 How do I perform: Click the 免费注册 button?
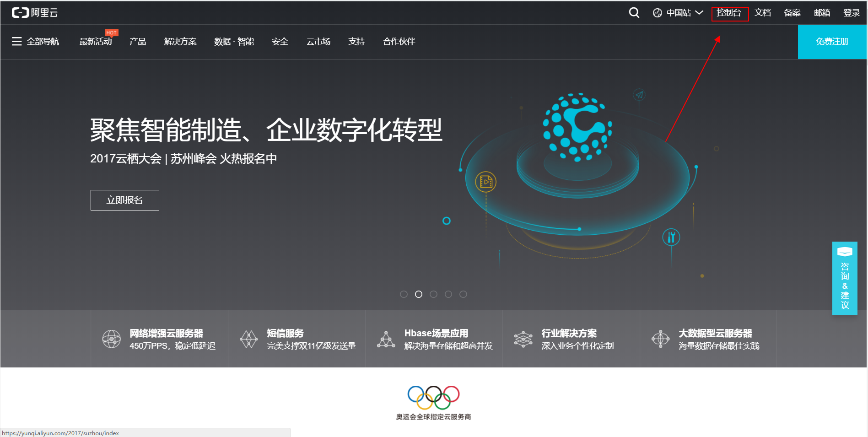(x=832, y=42)
